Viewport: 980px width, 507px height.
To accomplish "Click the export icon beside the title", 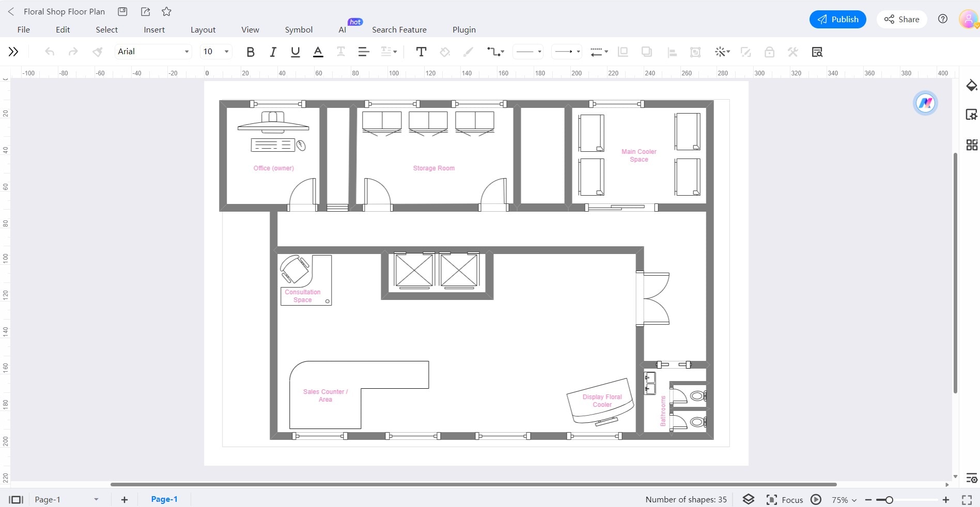I will pos(146,11).
